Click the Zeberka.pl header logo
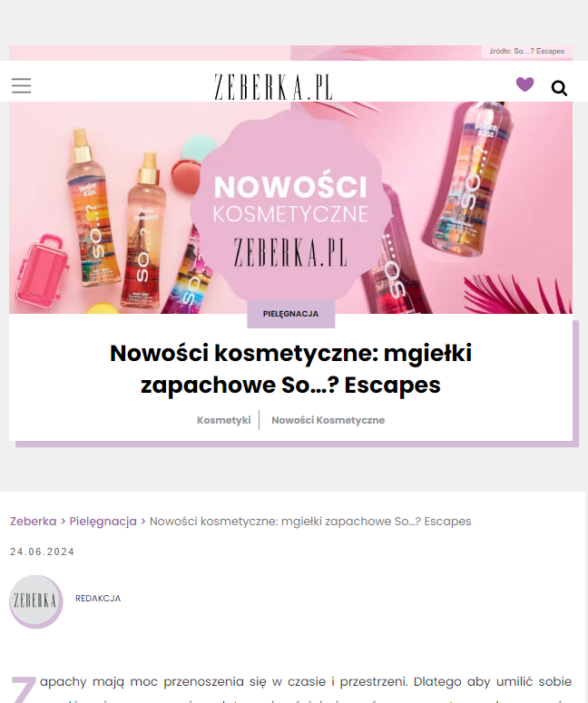The width and height of the screenshot is (588, 703). click(273, 87)
